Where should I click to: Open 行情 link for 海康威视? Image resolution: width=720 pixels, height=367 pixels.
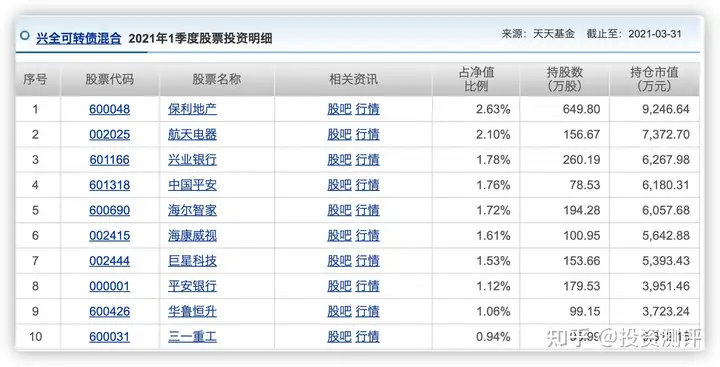pos(367,236)
